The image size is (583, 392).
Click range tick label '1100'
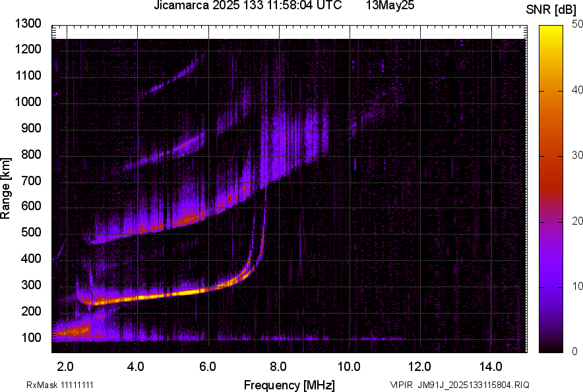[28, 76]
